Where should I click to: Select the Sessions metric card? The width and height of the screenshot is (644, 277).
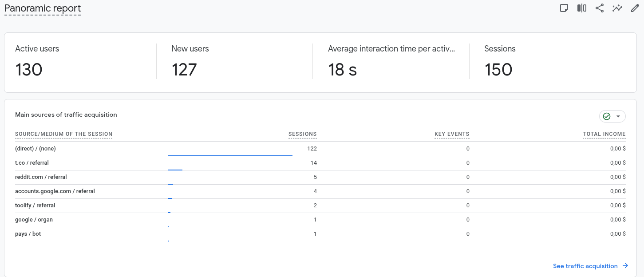coord(500,49)
